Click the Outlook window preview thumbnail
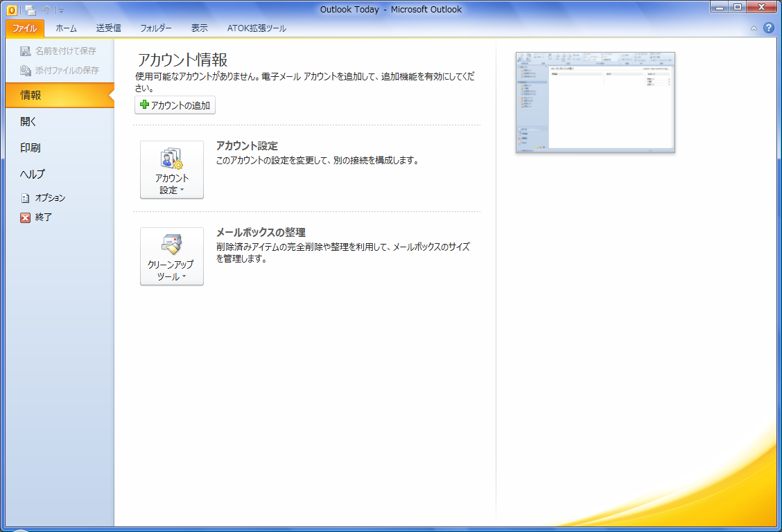The image size is (782, 532). coord(595,102)
